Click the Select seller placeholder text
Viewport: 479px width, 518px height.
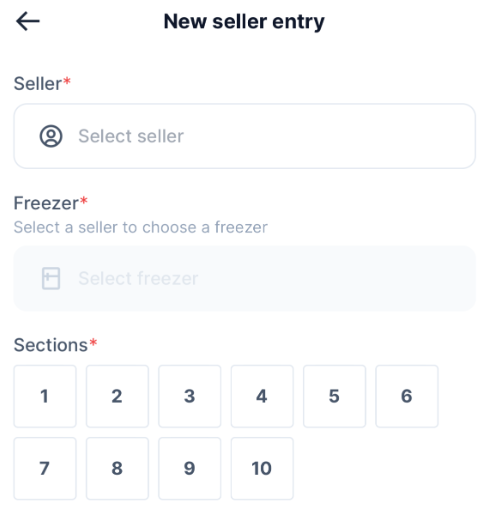click(x=131, y=136)
